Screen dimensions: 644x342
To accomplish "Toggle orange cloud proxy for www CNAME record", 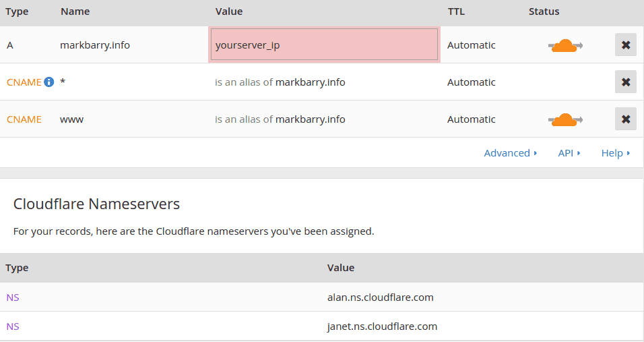I will pos(565,119).
